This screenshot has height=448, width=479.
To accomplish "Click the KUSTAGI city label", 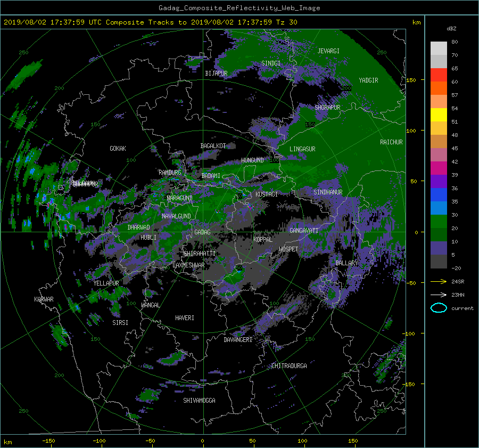I will tap(267, 194).
